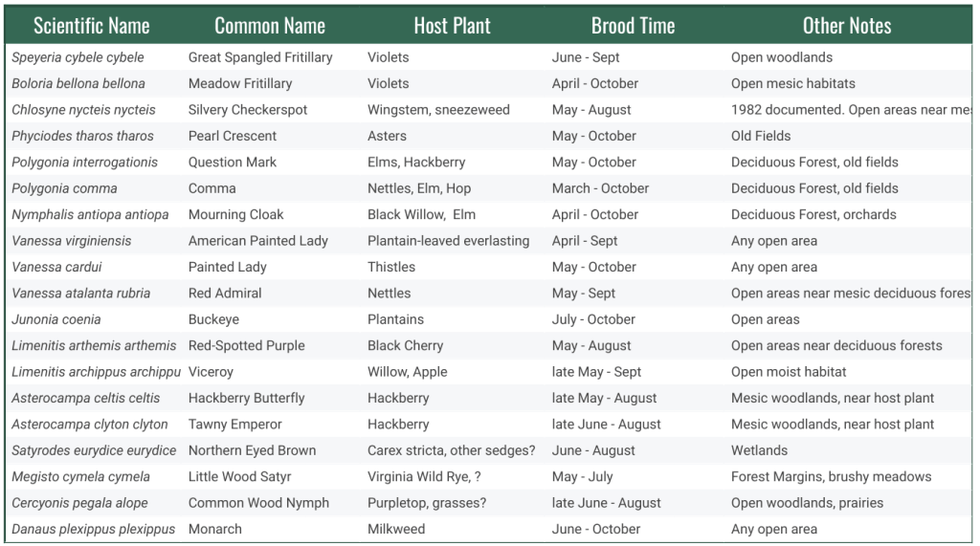Click the Common Name column header

pyautogui.click(x=270, y=26)
